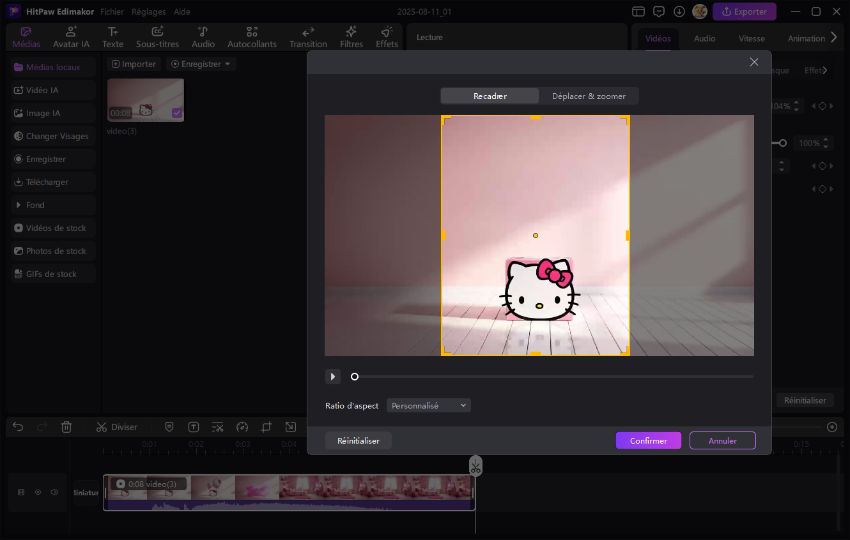The height and width of the screenshot is (540, 850).
Task: Adjust the 104% value stepper arrows
Action: (x=796, y=106)
